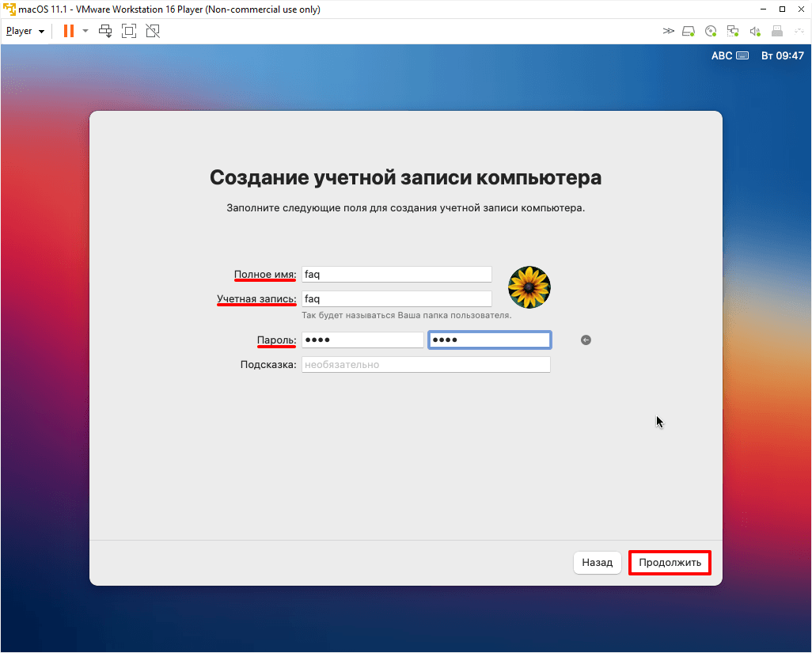Viewport: 812px width, 653px height.
Task: Open the Player menu dropdown
Action: point(25,32)
